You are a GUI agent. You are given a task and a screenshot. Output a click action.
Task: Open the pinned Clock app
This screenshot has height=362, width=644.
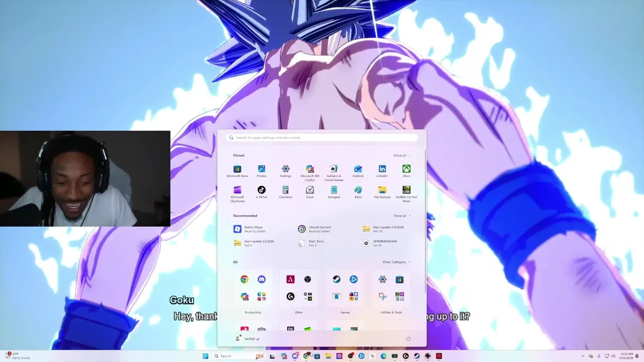click(309, 192)
